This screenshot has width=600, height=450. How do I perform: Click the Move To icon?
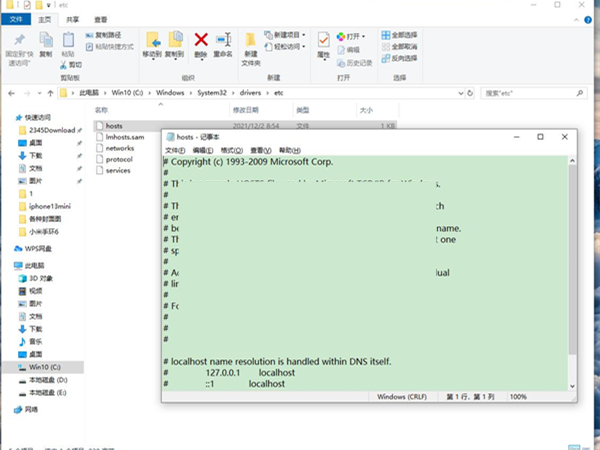point(152,41)
